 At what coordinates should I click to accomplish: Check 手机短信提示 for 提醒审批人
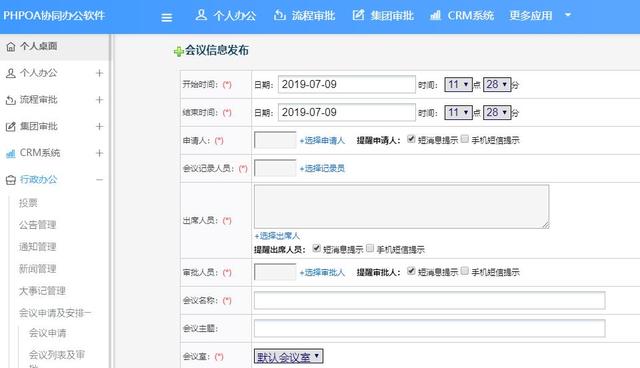point(464,271)
